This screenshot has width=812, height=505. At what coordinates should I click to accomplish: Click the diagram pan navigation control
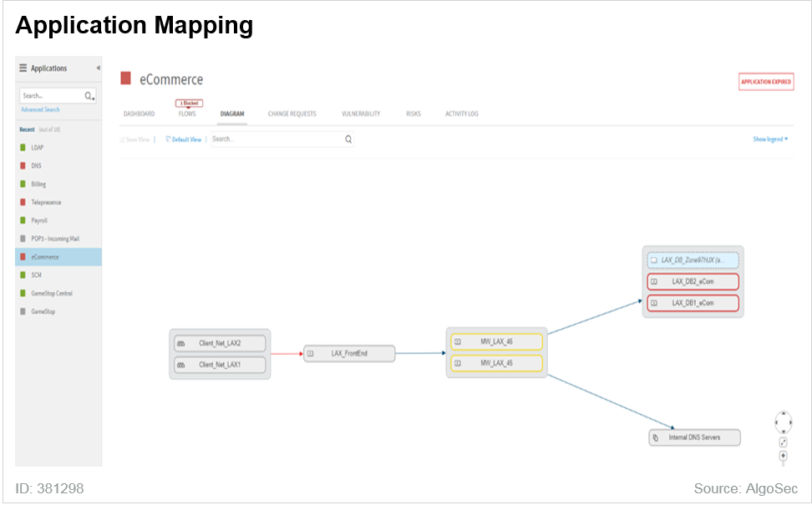(x=784, y=422)
